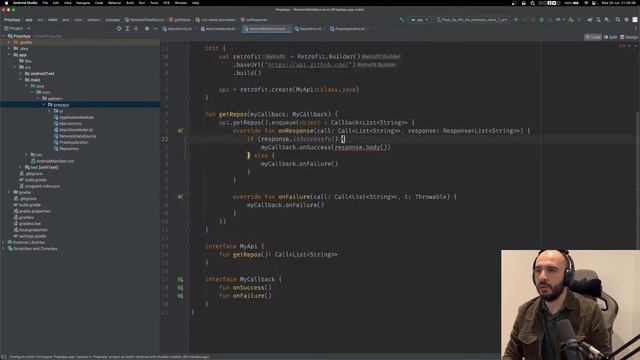This screenshot has width=640, height=360.
Task: Expand the ui package
Action: (50, 111)
